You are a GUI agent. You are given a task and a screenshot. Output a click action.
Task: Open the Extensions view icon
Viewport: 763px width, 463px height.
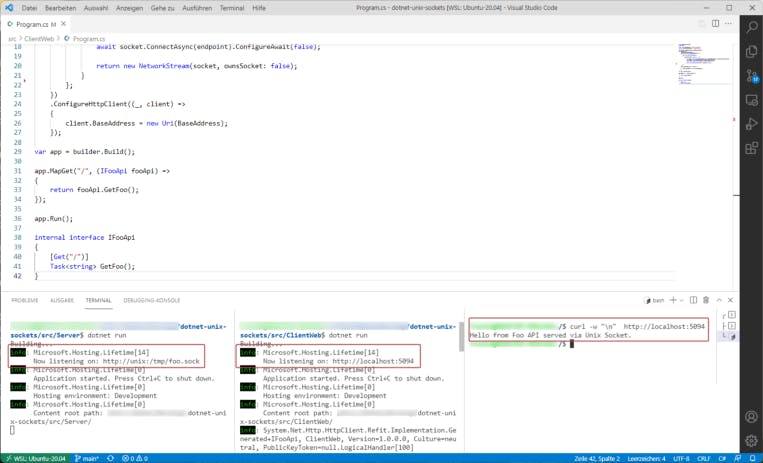coord(752,148)
